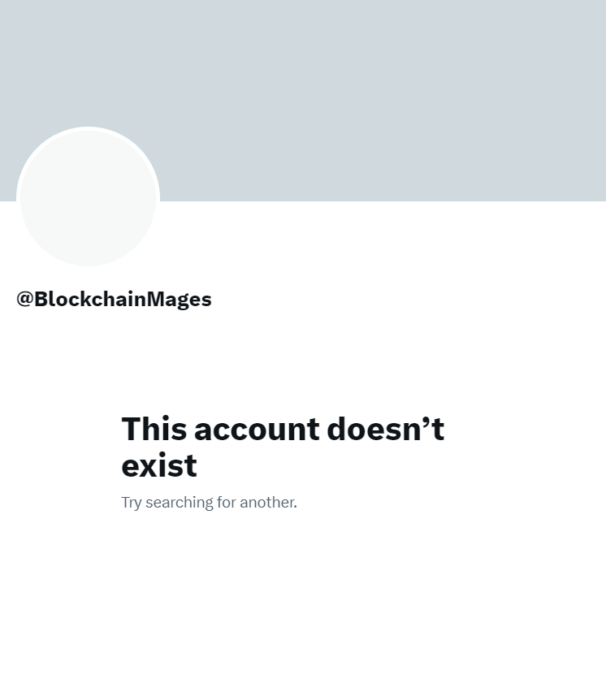Image resolution: width=606 pixels, height=700 pixels.
Task: Click the word "for" in the subtext
Action: 227,503
